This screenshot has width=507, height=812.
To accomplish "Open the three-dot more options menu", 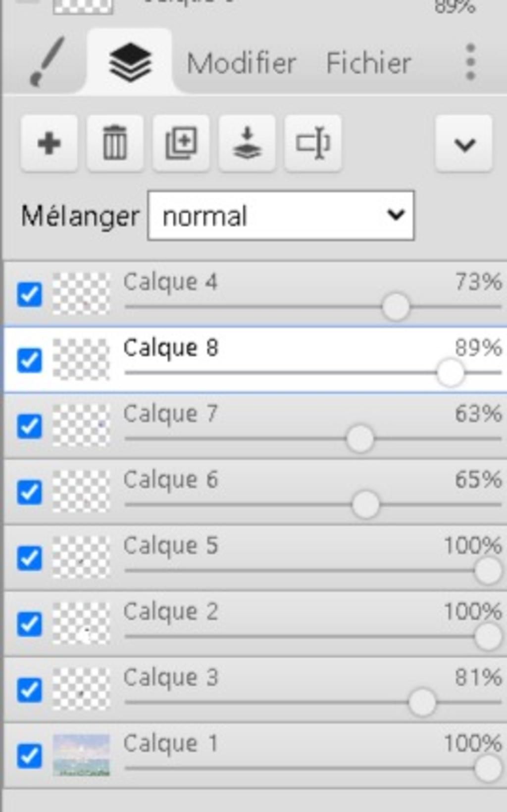I will coord(470,62).
